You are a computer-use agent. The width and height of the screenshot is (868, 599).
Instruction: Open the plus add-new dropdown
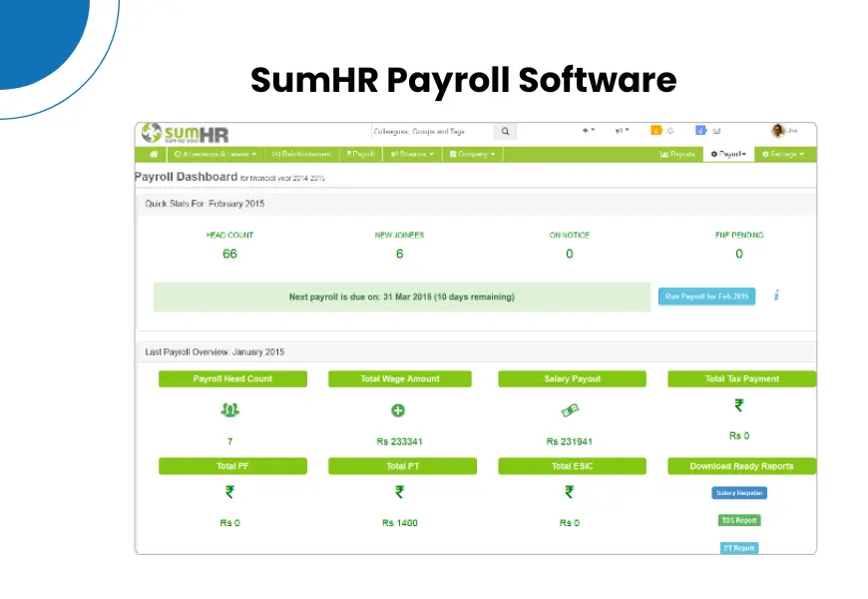point(588,131)
